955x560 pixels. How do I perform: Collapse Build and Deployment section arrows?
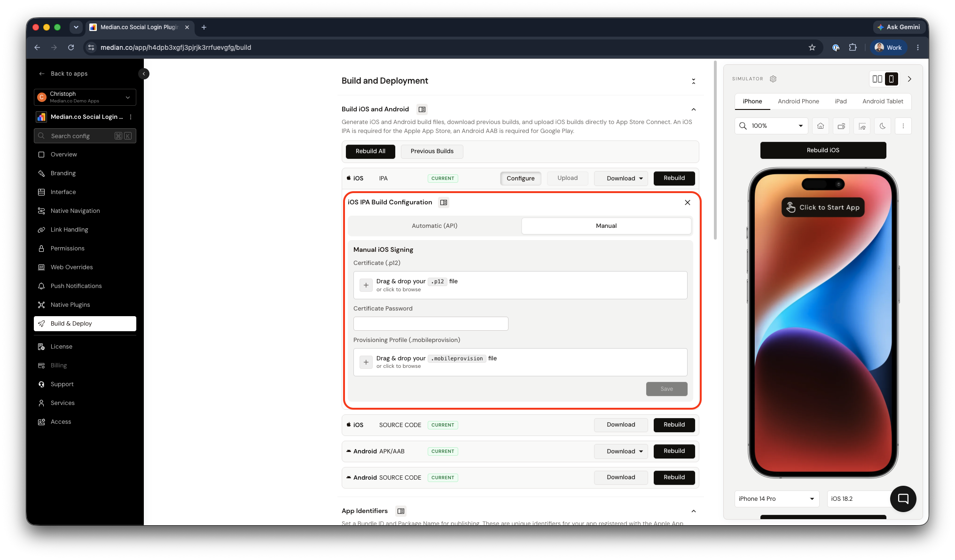[x=693, y=81]
